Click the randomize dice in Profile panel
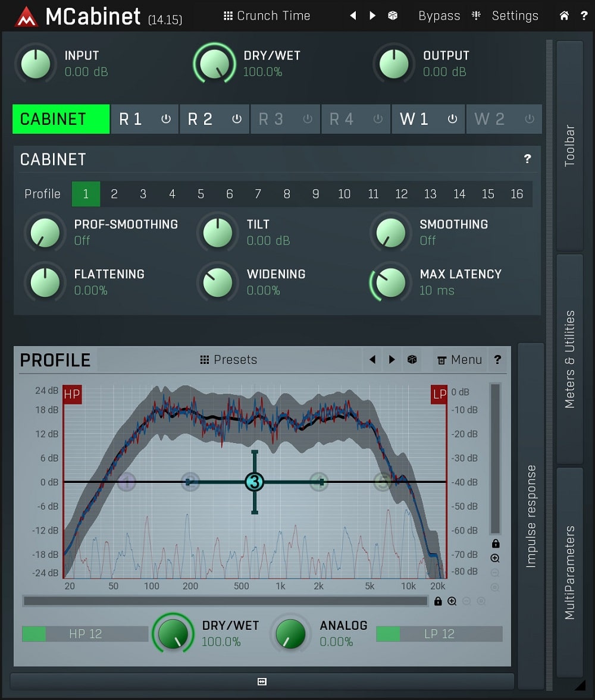 coord(412,360)
